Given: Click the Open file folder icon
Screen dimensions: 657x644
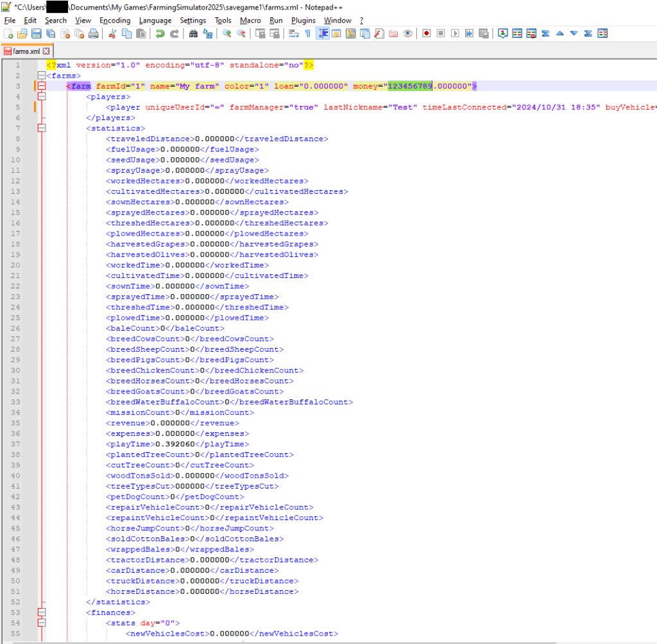Looking at the screenshot, I should 22,33.
